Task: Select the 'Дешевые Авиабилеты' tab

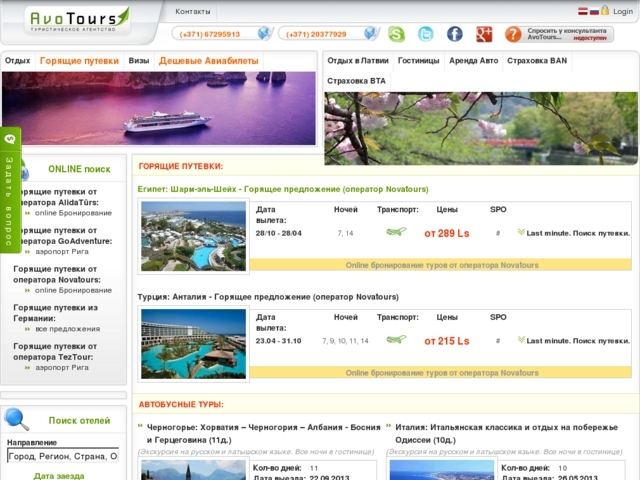Action: (x=208, y=61)
